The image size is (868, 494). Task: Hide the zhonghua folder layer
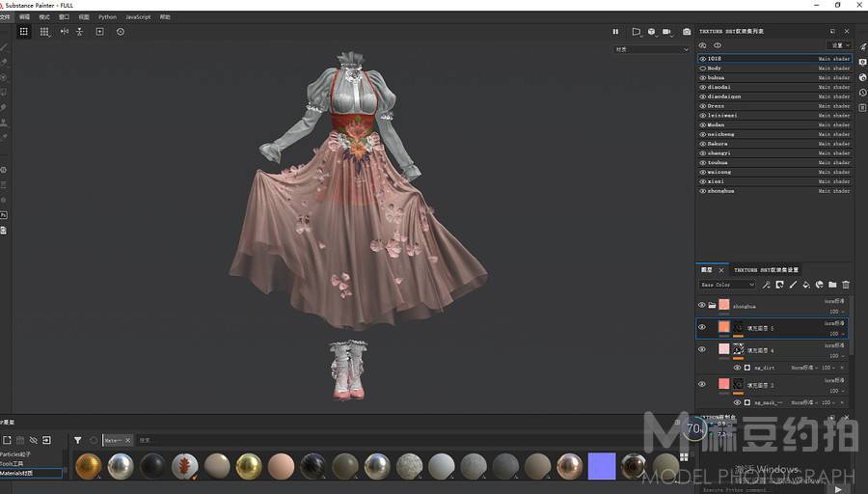pos(702,305)
